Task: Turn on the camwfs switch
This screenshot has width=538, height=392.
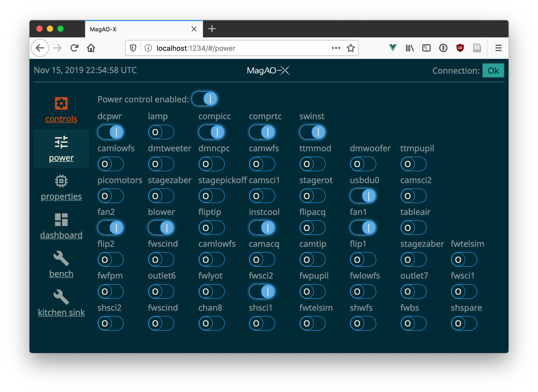Action: (262, 164)
